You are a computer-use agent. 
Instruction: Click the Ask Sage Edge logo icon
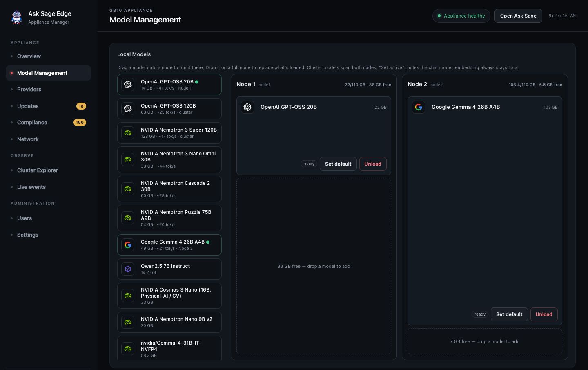tap(17, 17)
